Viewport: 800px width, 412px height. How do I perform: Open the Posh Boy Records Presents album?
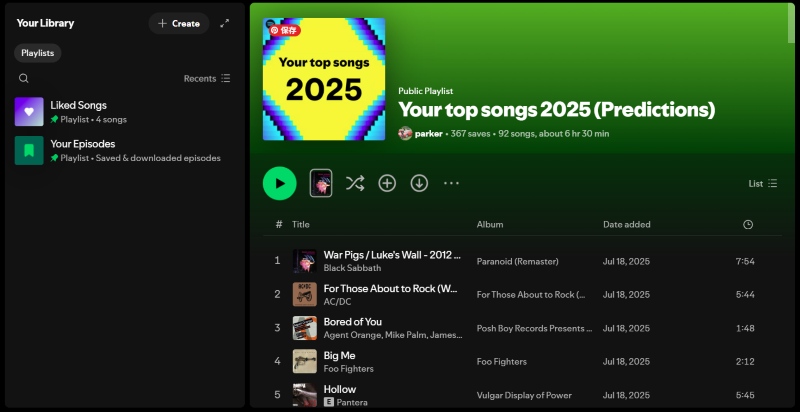coord(534,328)
